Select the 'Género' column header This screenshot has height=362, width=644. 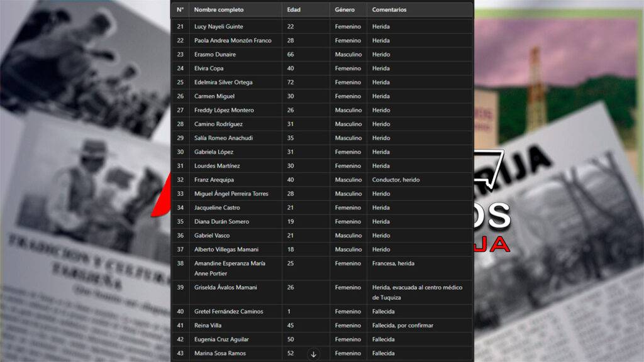click(x=345, y=10)
